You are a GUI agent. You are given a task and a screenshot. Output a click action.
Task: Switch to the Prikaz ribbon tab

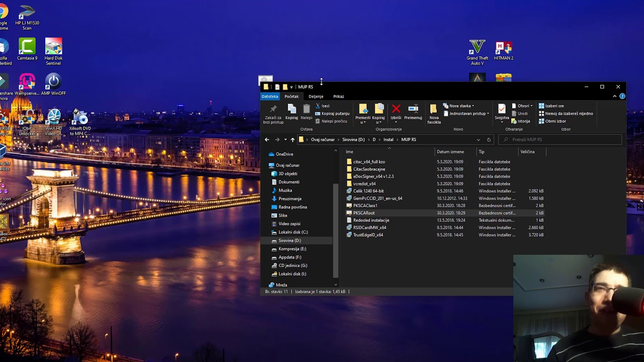339,97
